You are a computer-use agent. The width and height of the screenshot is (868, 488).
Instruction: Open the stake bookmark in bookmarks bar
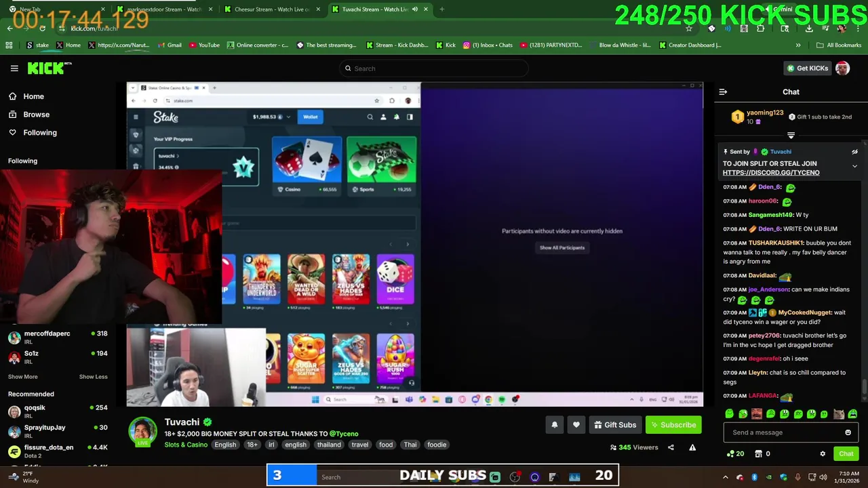pos(37,45)
